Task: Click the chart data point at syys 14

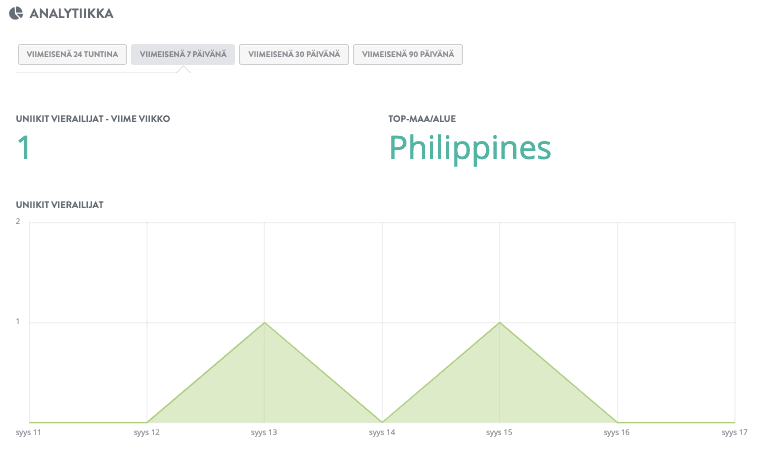Action: point(382,422)
